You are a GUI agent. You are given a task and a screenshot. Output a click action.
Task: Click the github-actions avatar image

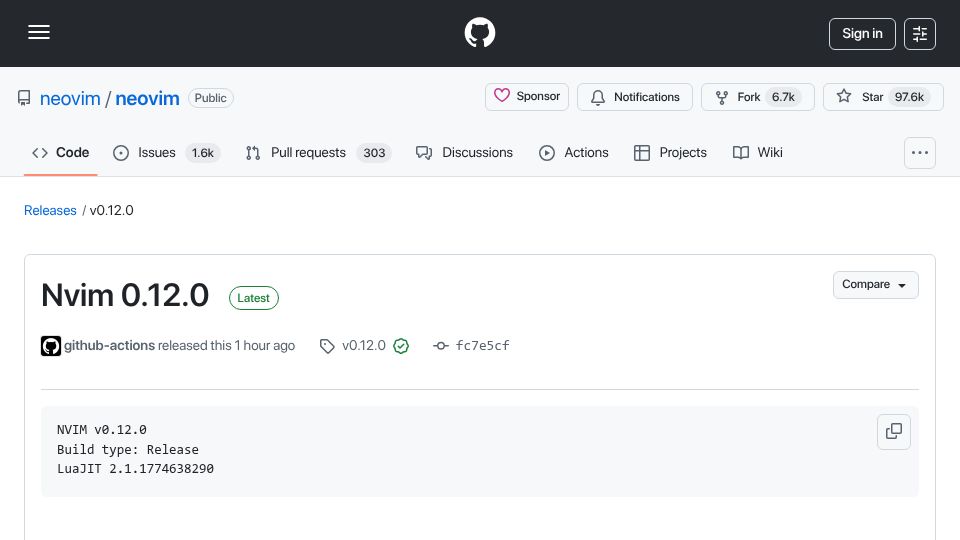coord(51,346)
